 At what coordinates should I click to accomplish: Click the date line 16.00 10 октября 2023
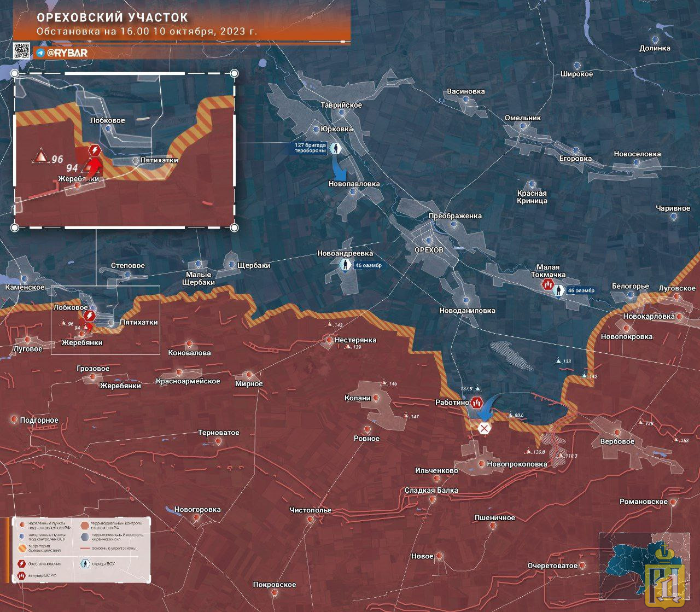click(147, 31)
